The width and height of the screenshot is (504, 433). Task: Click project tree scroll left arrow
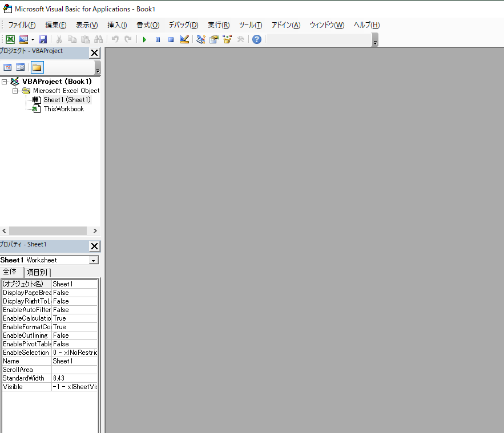4,230
